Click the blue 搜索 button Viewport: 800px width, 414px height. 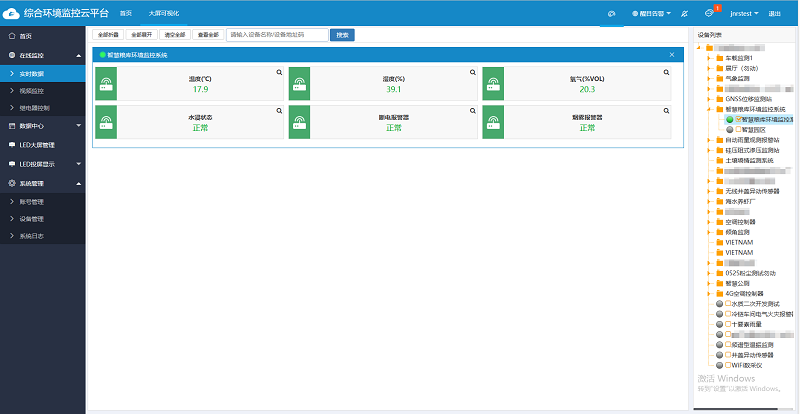click(342, 35)
